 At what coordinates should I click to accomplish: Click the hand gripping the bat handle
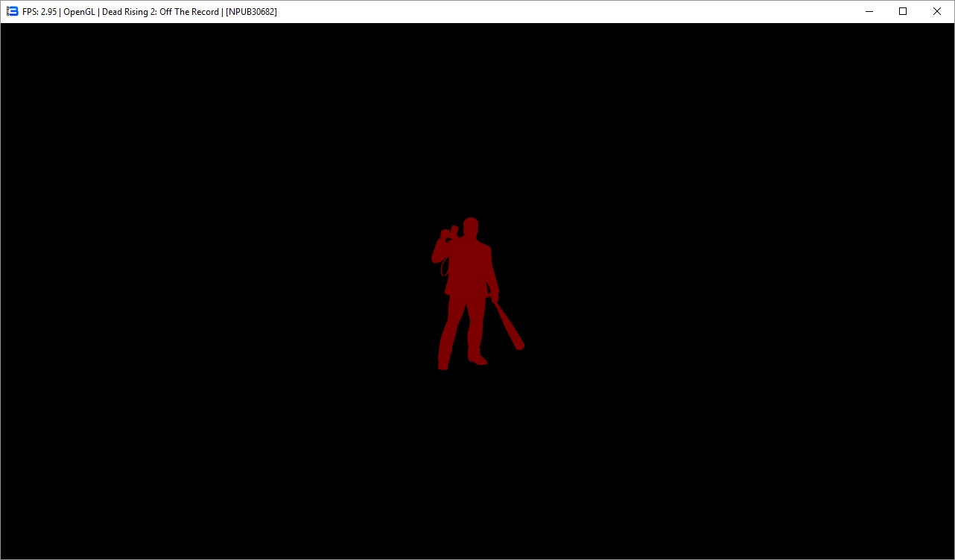coord(494,297)
